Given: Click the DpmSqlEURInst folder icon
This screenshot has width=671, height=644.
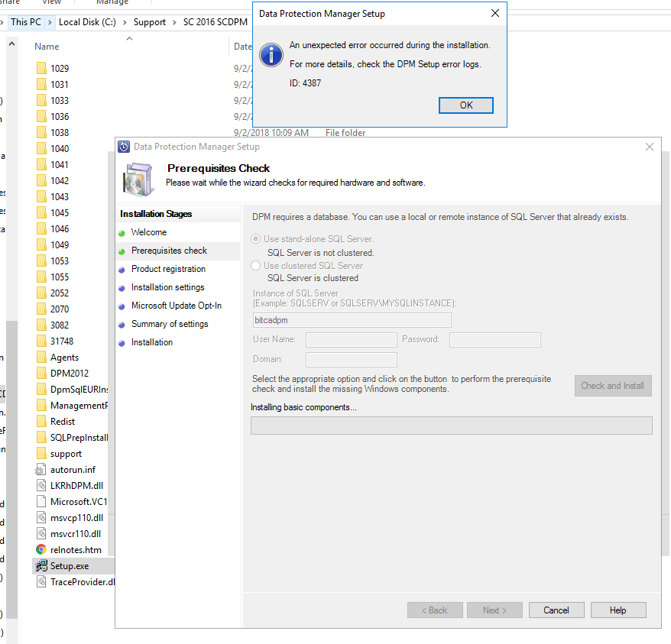Looking at the screenshot, I should [41, 389].
